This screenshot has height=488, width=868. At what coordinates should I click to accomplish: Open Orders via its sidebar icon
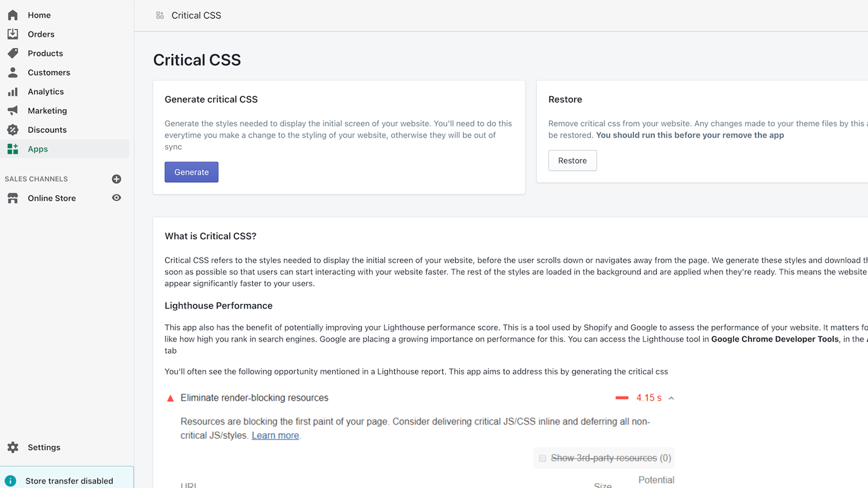click(x=12, y=34)
